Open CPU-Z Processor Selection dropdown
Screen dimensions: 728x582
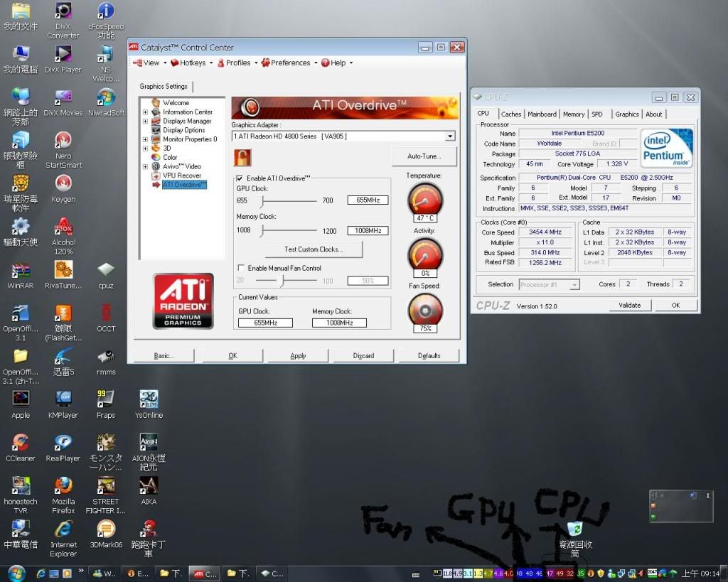[574, 284]
